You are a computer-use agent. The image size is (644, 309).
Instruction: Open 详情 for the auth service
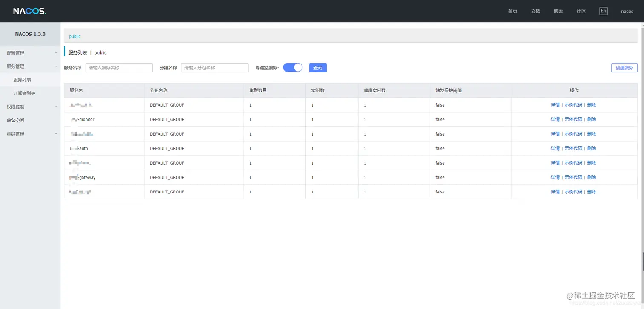555,148
